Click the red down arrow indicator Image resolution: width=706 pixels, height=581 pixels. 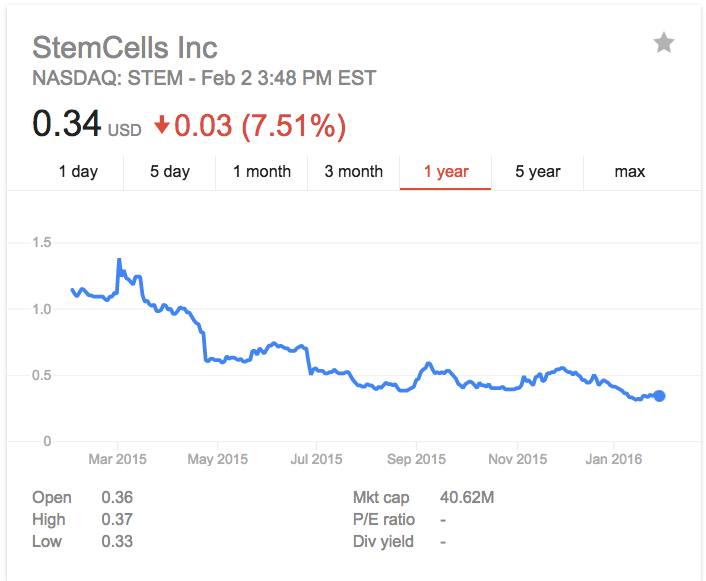163,127
